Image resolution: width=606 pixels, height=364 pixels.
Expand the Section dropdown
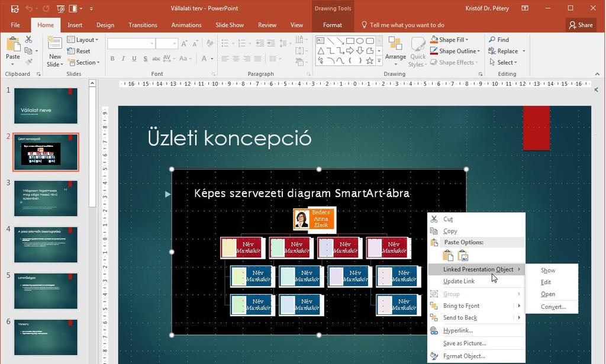[x=83, y=62]
